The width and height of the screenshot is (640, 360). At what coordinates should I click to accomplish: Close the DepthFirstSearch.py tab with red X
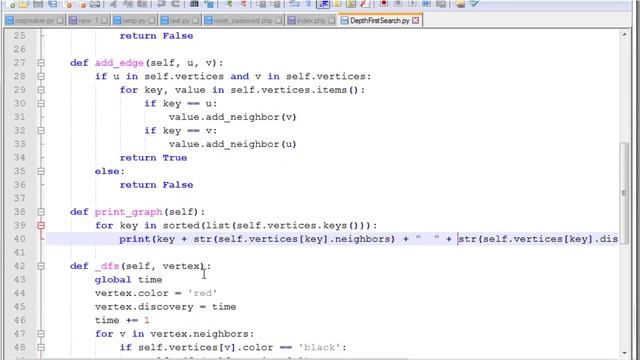(x=416, y=20)
